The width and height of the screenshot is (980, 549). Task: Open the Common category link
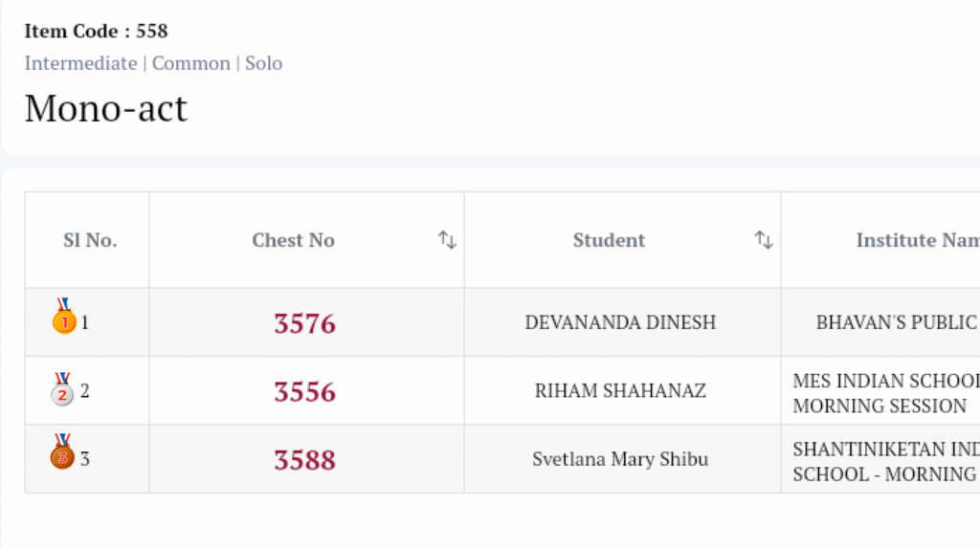coord(191,63)
